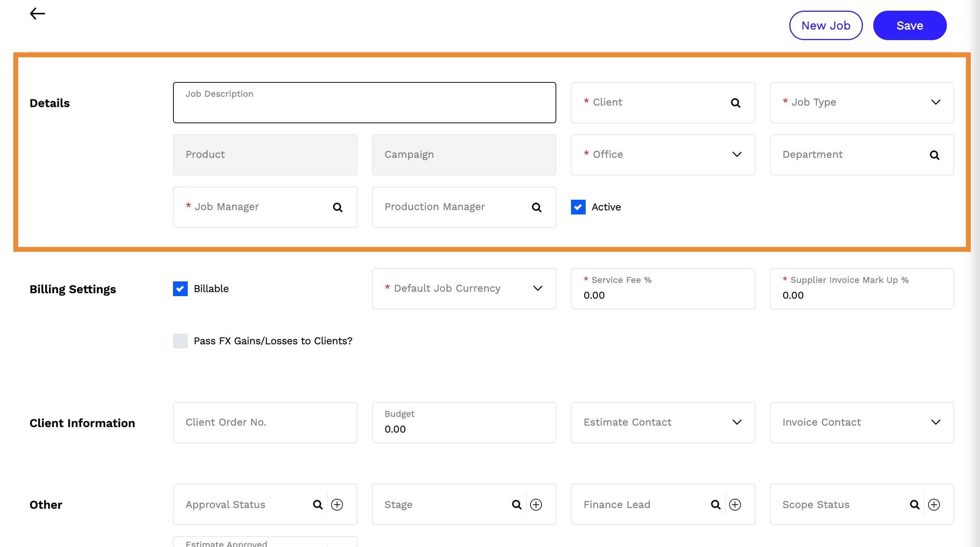Image resolution: width=980 pixels, height=547 pixels.
Task: Click the New Job button
Action: tap(825, 25)
